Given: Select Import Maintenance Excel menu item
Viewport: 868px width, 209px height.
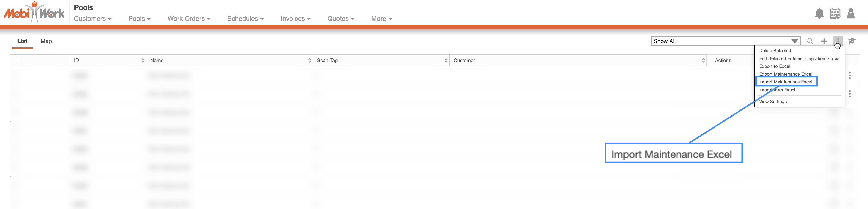Looking at the screenshot, I should (785, 82).
